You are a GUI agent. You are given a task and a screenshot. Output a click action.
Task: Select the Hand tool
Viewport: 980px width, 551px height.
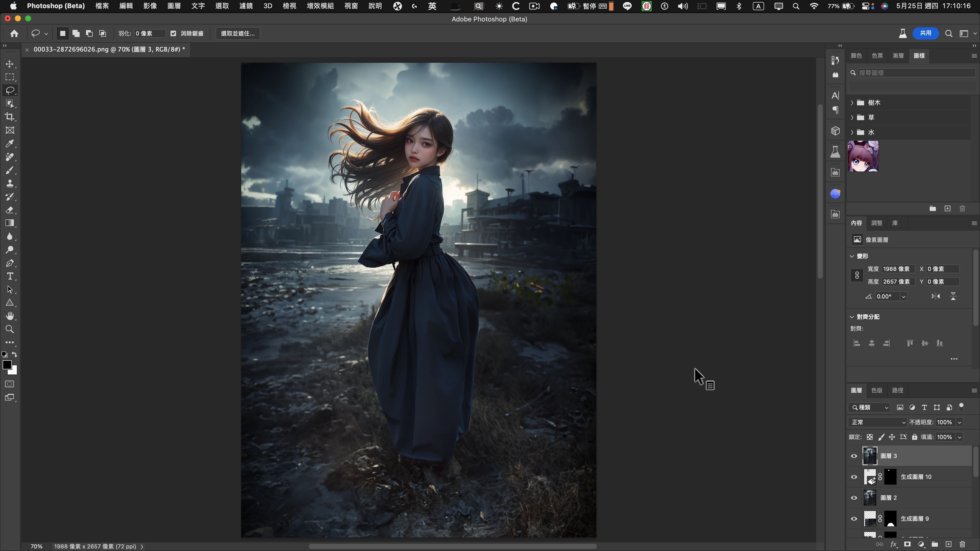pos(10,316)
